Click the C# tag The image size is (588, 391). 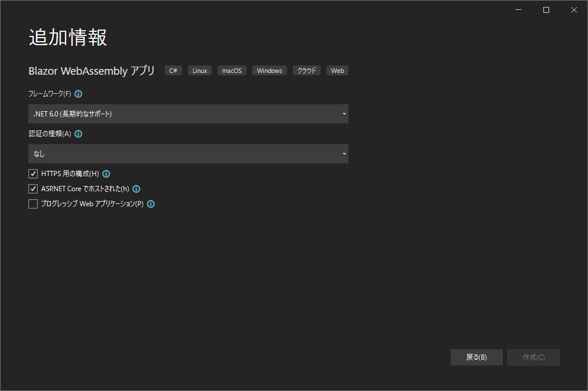(173, 71)
